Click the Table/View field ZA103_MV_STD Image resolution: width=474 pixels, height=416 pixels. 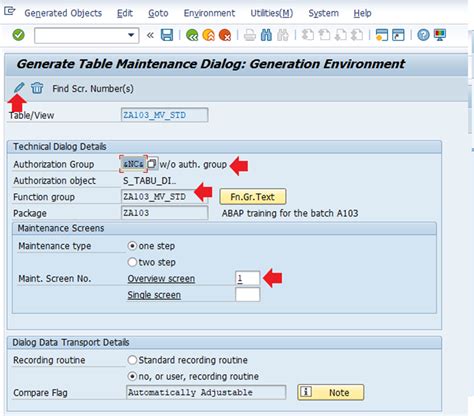[165, 115]
